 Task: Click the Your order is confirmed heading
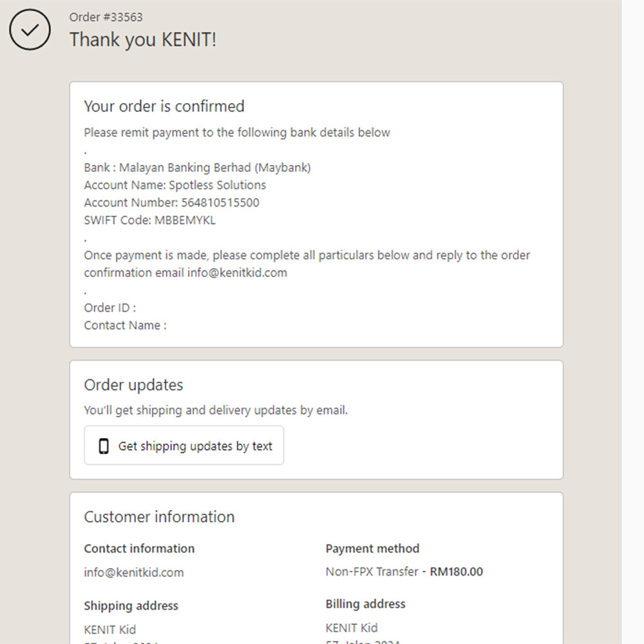pyautogui.click(x=164, y=106)
